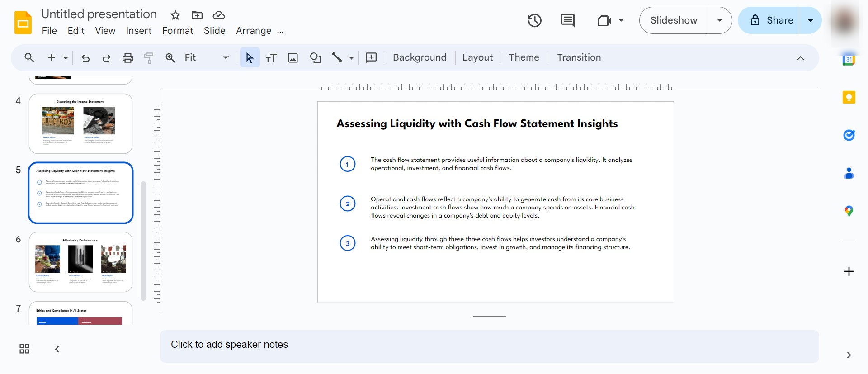Open version history clock icon

click(534, 20)
